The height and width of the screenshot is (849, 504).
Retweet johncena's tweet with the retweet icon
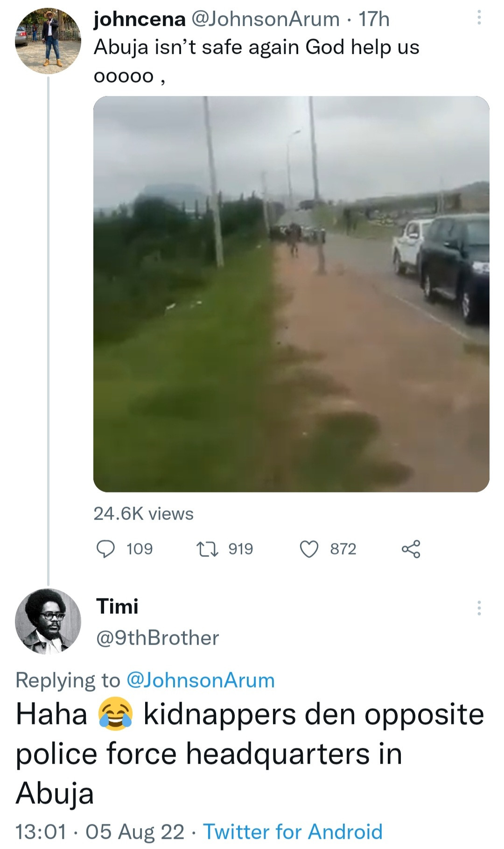(207, 548)
